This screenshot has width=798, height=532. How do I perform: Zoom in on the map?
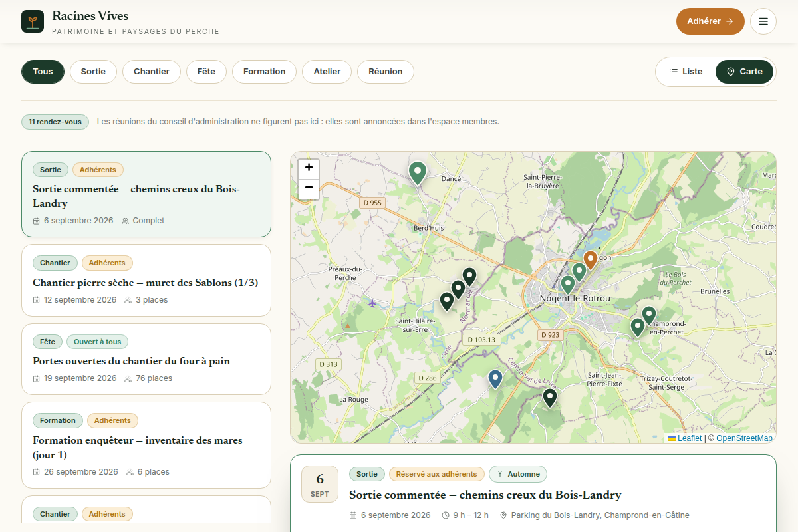309,168
